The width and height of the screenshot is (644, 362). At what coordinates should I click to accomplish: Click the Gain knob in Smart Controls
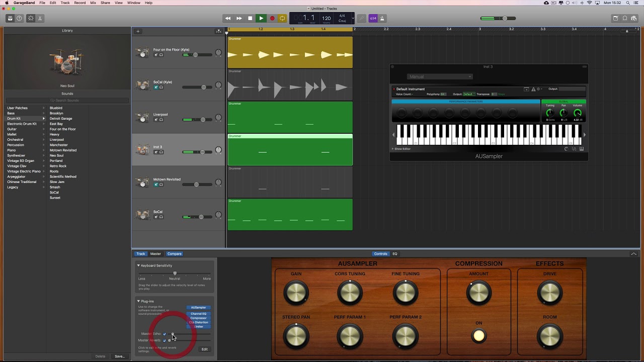tap(296, 293)
